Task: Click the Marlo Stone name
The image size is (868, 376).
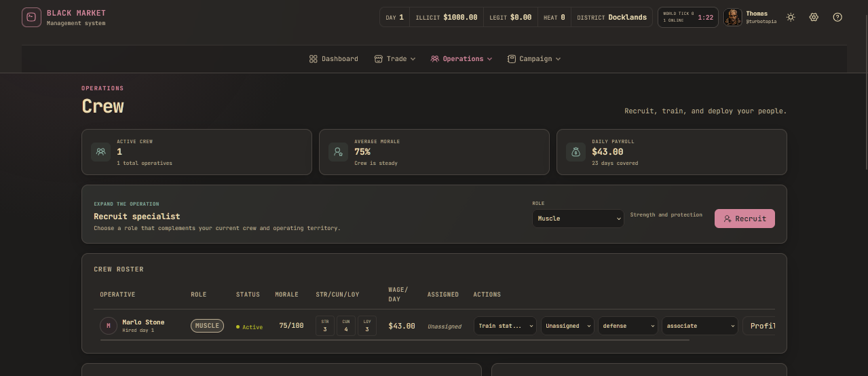Action: pyautogui.click(x=143, y=322)
